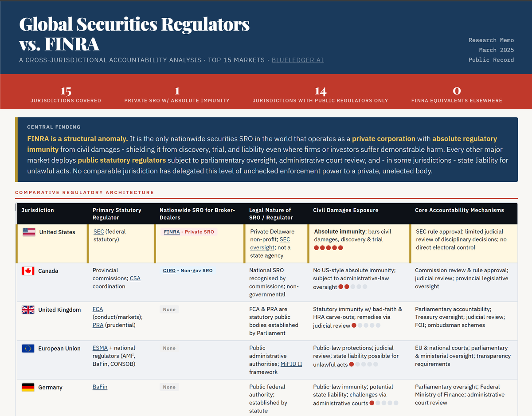Click the None badge in United Kingdom row
Viewport: 532px width, 416px height.
[169, 310]
